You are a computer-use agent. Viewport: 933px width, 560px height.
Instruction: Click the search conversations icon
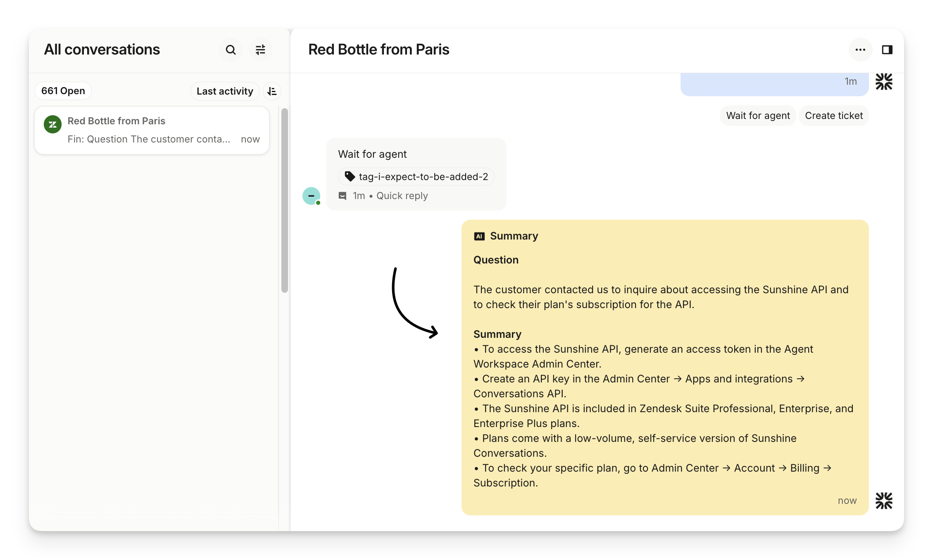[x=231, y=50]
